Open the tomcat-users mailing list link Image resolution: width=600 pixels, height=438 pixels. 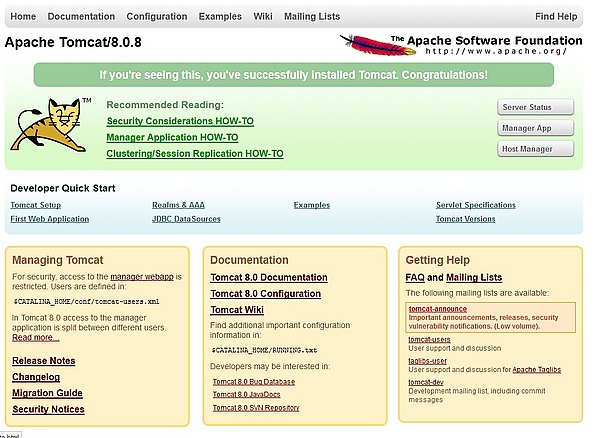[429, 339]
